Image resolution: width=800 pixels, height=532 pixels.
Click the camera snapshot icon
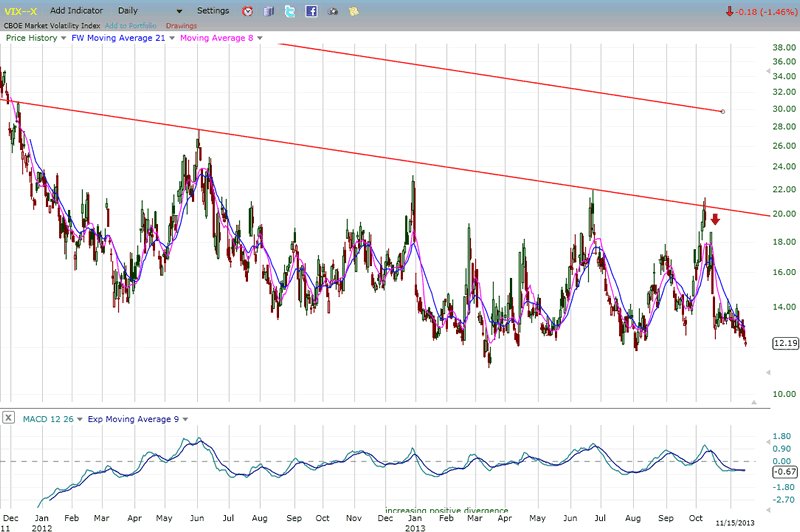click(333, 11)
